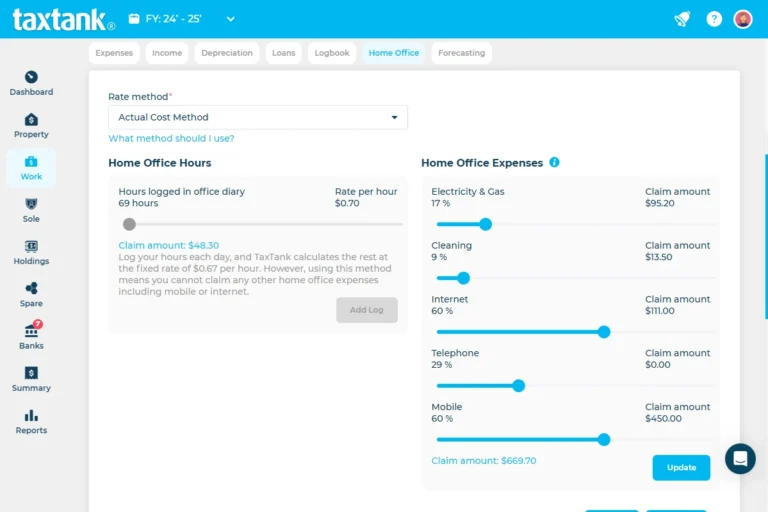Select the Work briefcase icon
This screenshot has height=512, width=768.
(31, 162)
